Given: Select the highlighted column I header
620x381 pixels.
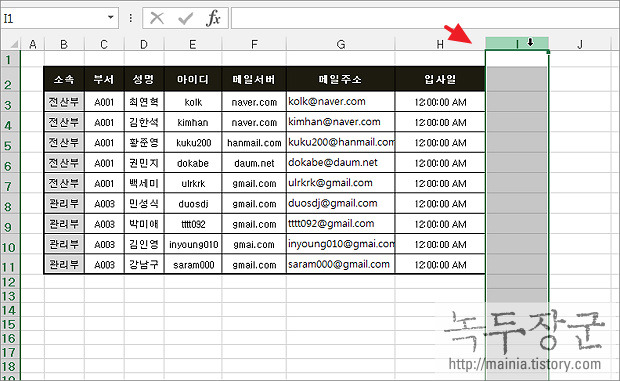Looking at the screenshot, I should point(517,43).
